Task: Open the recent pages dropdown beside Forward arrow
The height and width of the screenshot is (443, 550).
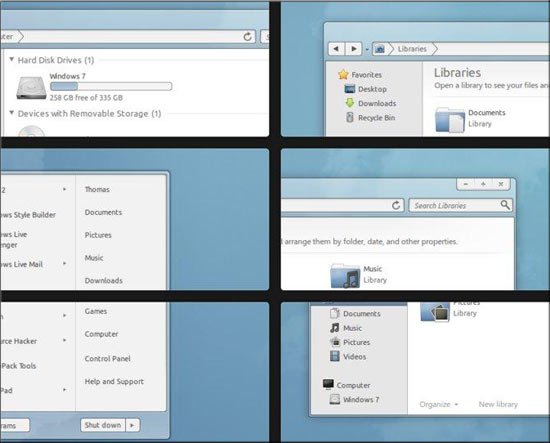Action: coord(367,49)
